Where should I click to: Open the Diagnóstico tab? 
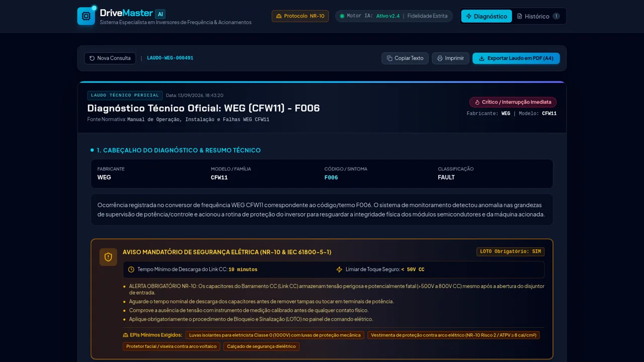coord(487,16)
